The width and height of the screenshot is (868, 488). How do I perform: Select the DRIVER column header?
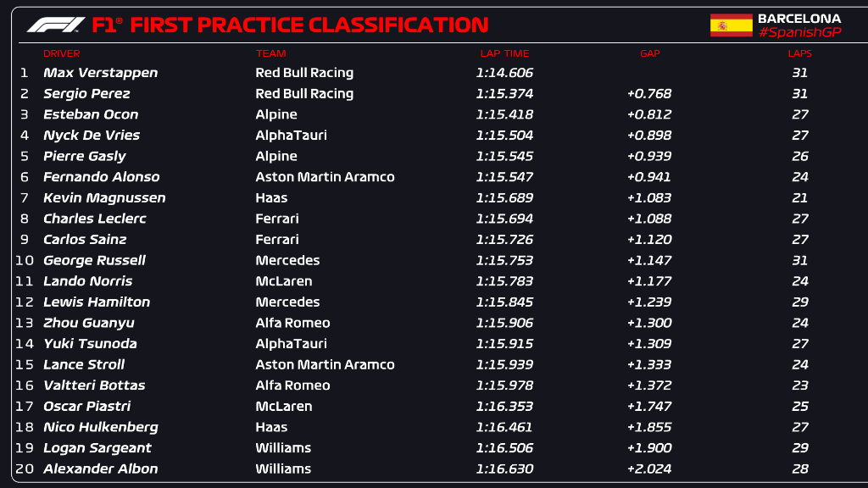coord(61,53)
